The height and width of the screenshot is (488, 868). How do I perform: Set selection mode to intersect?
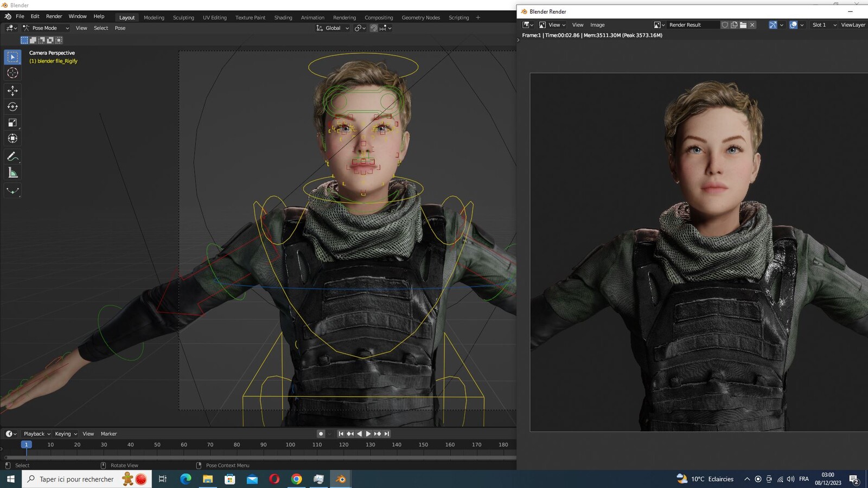click(x=59, y=40)
